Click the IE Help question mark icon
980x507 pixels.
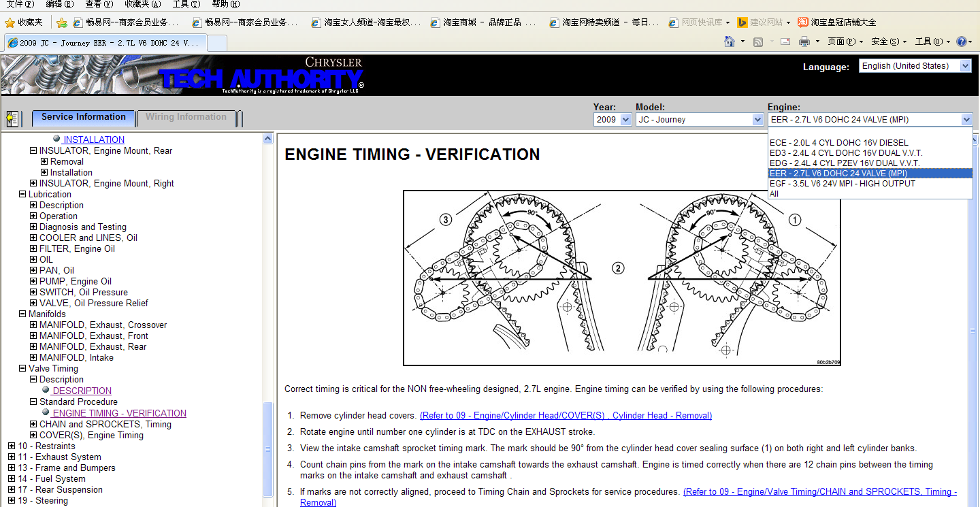coord(961,42)
